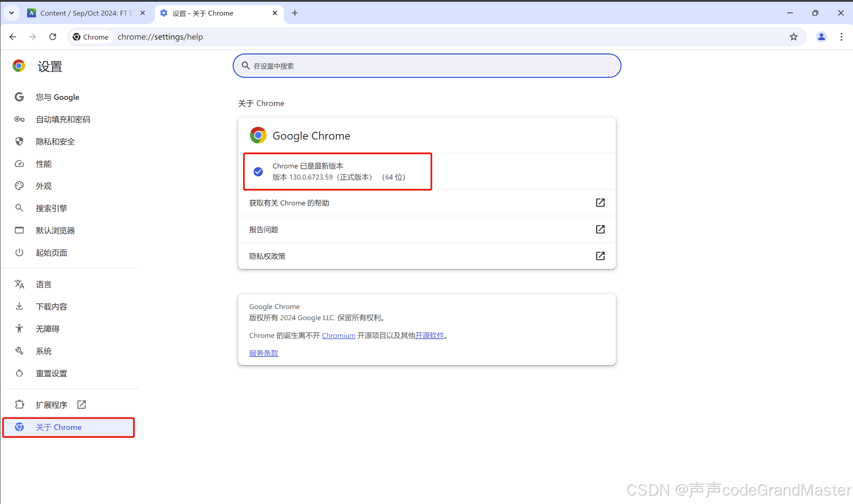
Task: Close the '设置 - 关于 Chrome' tab
Action: (275, 13)
